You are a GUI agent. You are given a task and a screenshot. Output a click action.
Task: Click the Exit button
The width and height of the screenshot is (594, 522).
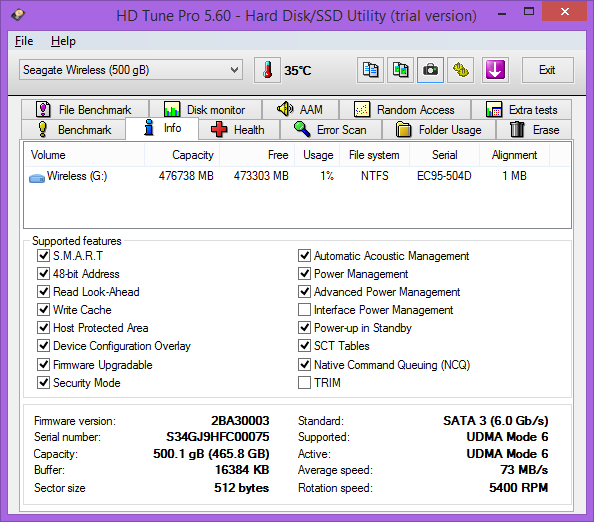click(x=547, y=70)
